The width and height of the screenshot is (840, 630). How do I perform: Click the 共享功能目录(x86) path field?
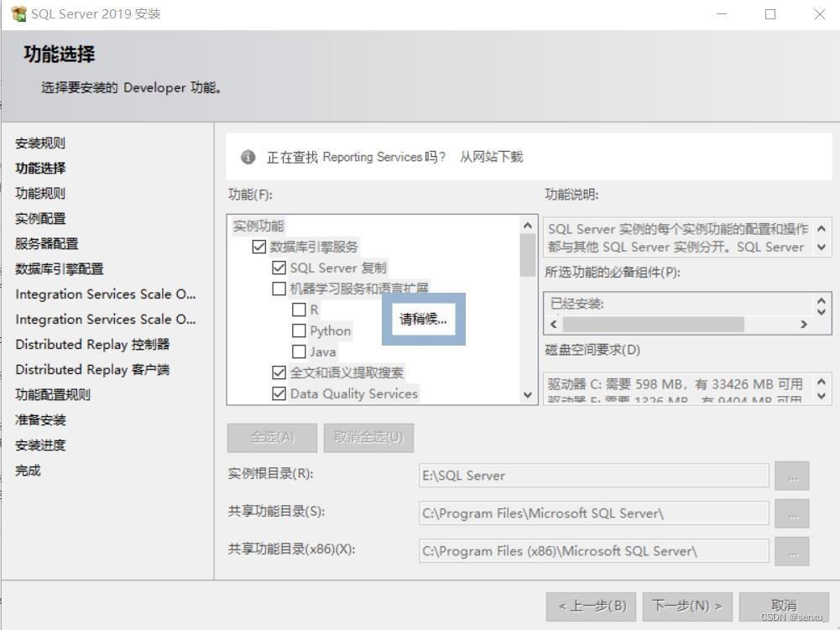point(594,551)
